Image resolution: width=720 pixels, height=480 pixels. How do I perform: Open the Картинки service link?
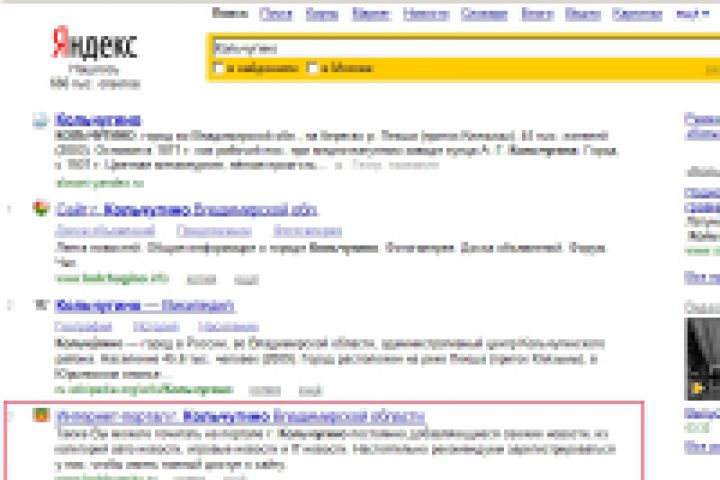tap(637, 14)
